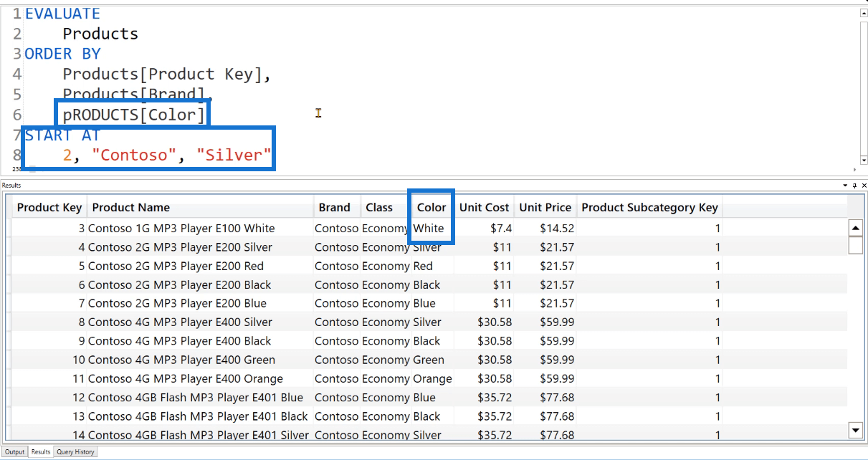This screenshot has height=460, width=868.
Task: Click the START AT keyword on line 7
Action: pyautogui.click(x=62, y=135)
